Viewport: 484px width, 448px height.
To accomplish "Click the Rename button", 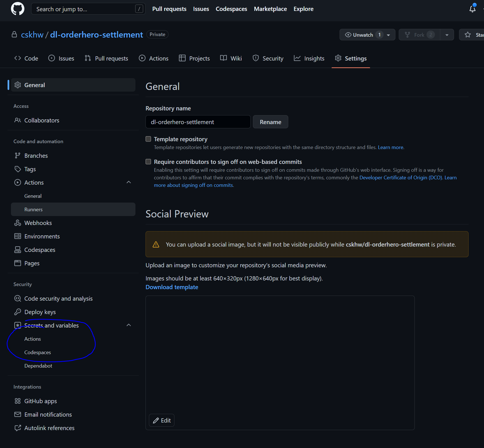I will [x=270, y=122].
